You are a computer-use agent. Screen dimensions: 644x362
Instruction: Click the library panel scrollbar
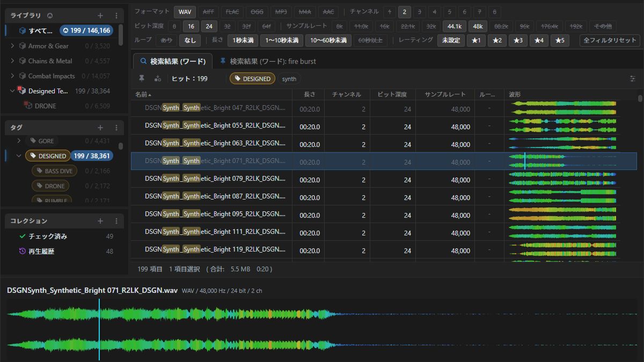click(x=121, y=35)
